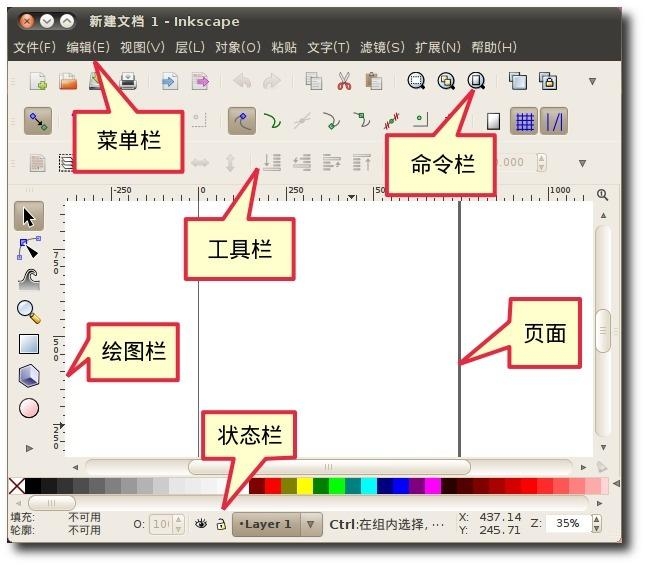This screenshot has width=645, height=566.
Task: Open the 滤镜(S) menu
Action: [x=382, y=47]
